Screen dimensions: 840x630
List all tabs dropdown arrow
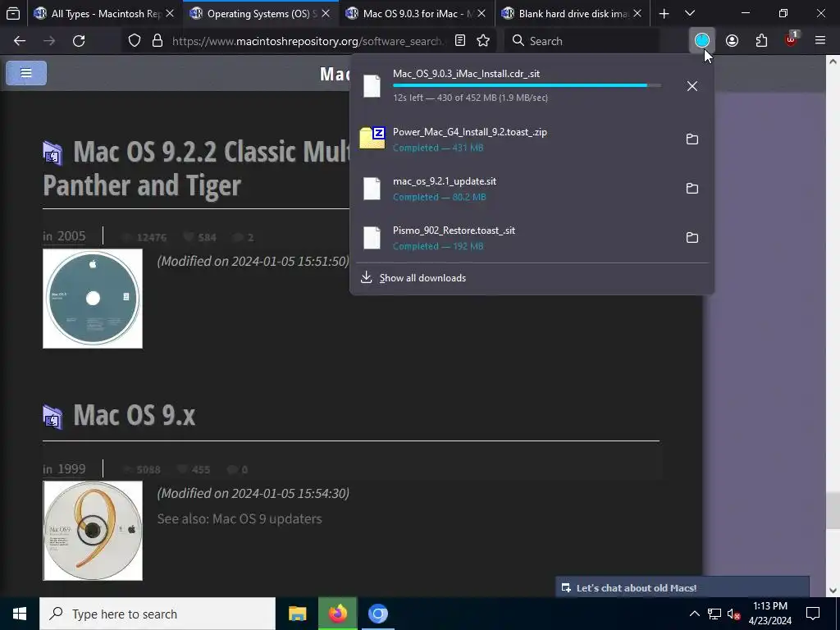point(690,13)
